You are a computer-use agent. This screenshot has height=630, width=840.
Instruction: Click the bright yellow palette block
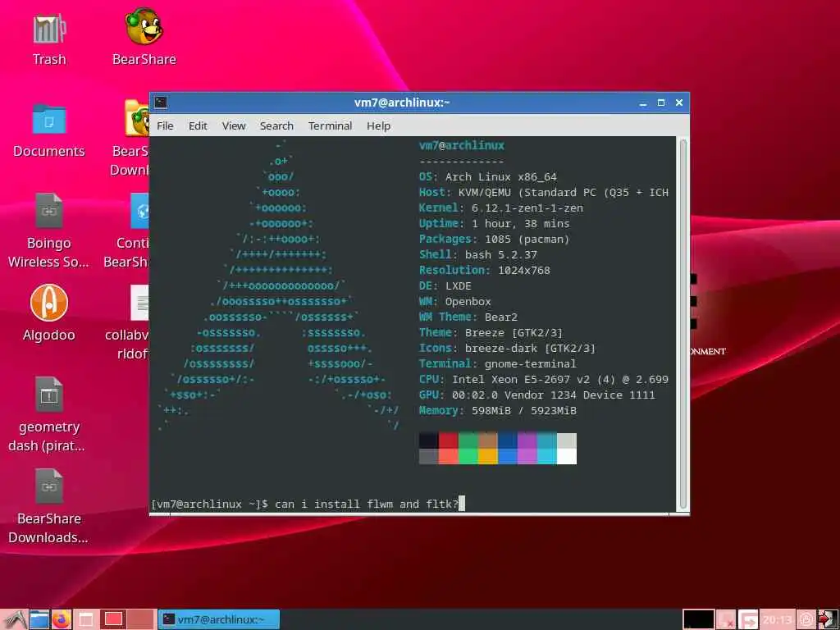coord(488,456)
